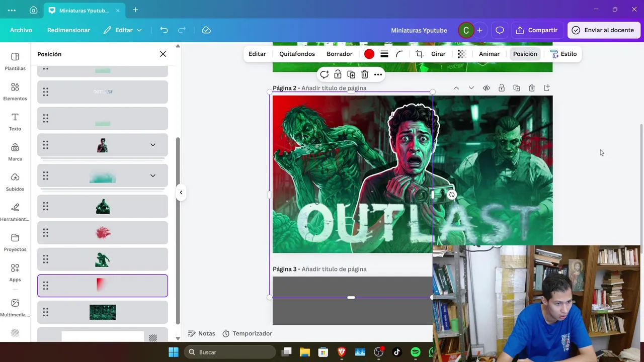Image resolution: width=644 pixels, height=362 pixels.
Task: Hide Página 2 with the eye icon
Action: tap(487, 88)
